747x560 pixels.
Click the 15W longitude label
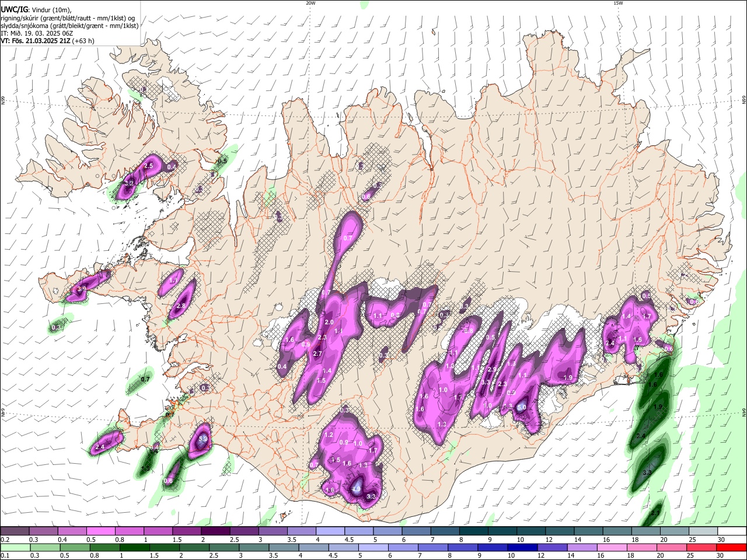617,3
